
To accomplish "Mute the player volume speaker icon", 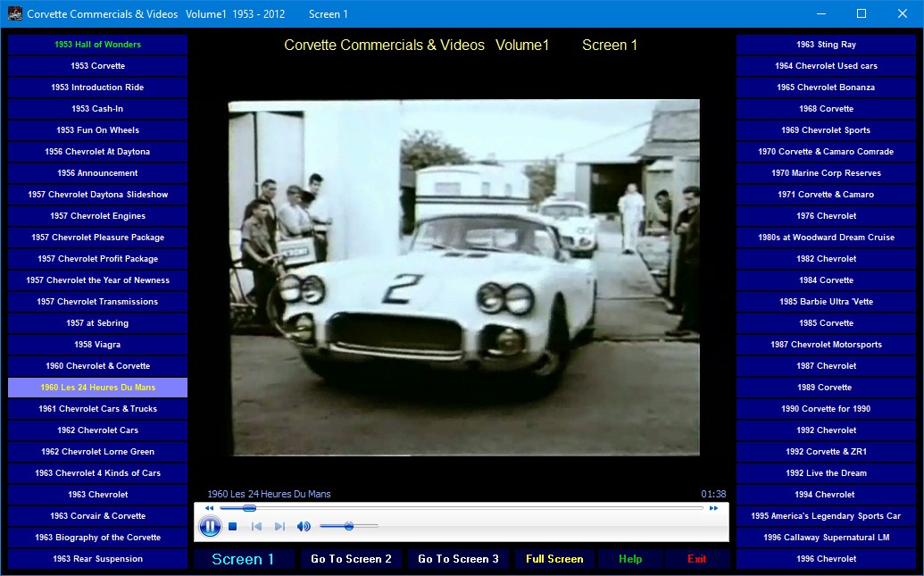I will (304, 527).
